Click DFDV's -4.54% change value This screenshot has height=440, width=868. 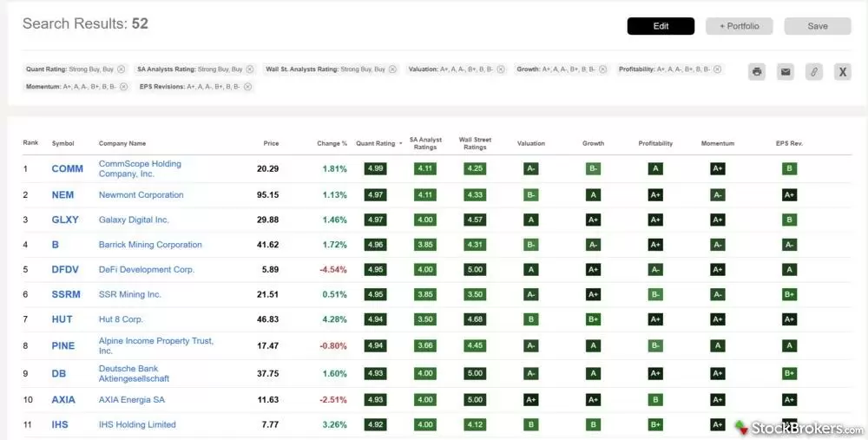pos(333,270)
